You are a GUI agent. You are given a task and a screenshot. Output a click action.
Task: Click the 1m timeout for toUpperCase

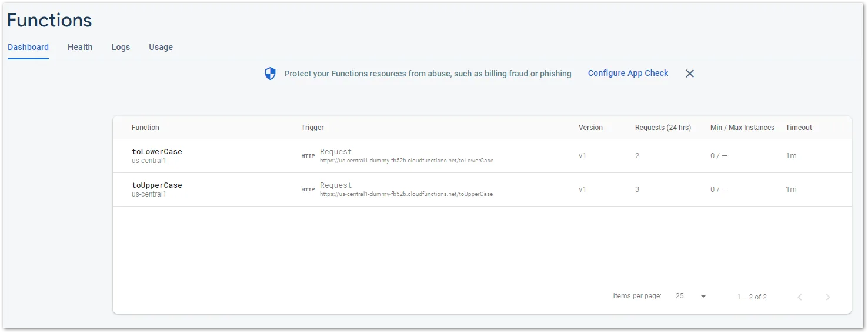[x=791, y=189]
